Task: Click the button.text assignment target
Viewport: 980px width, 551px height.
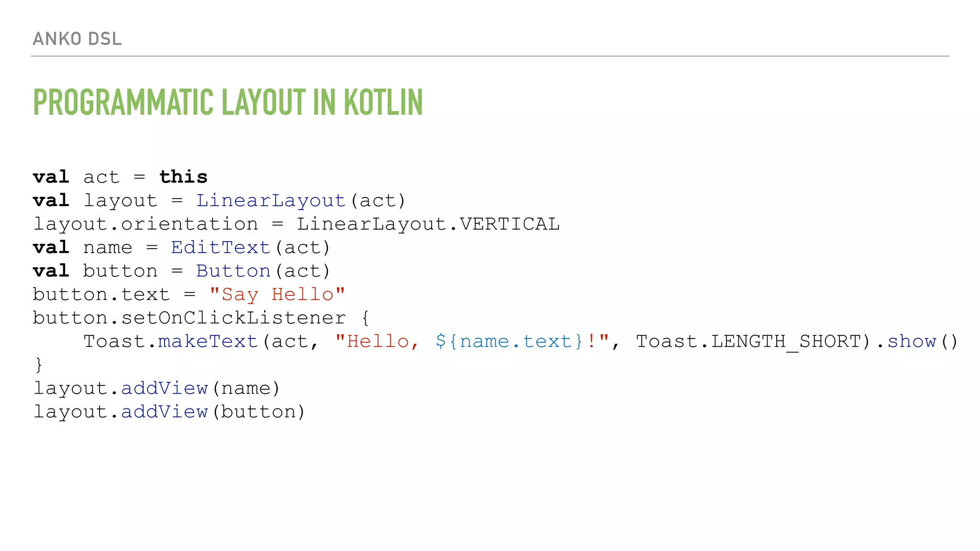Action: click(101, 294)
